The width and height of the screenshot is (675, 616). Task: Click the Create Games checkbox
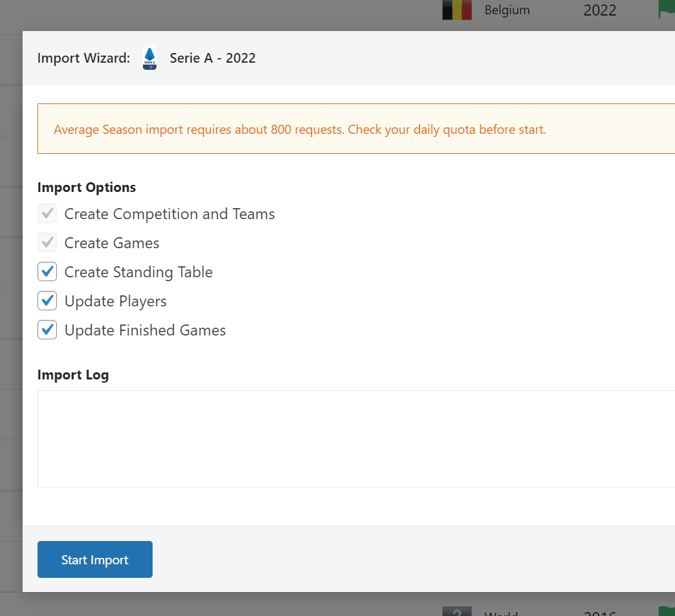coord(47,242)
